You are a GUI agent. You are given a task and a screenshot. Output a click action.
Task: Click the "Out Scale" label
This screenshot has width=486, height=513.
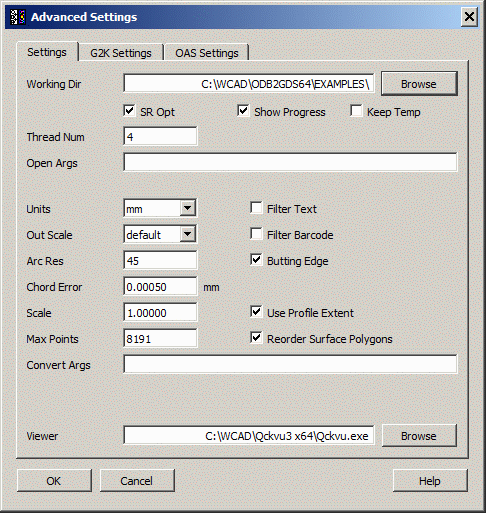click(49, 235)
